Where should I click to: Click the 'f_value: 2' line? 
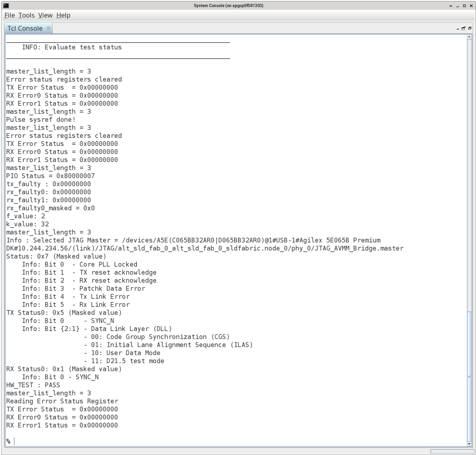pos(26,216)
